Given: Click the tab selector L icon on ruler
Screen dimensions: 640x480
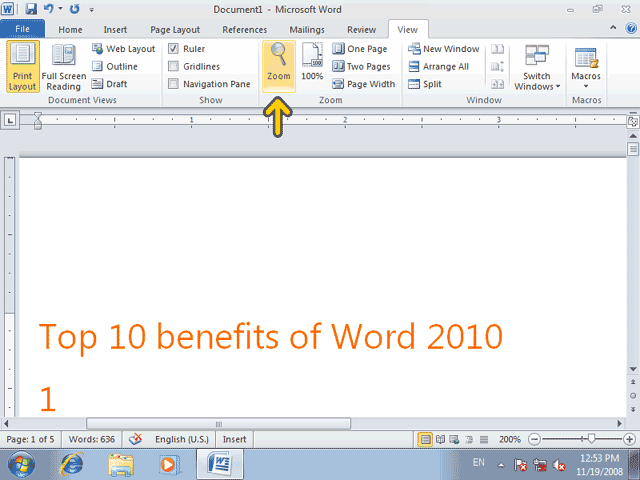Looking at the screenshot, I should click(10, 120).
